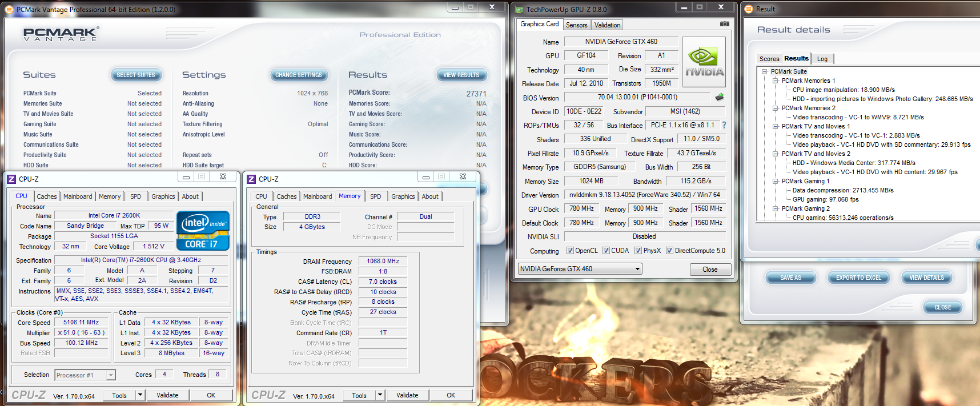Collapse the PCMark Gaming 2 node
Viewport: 980px width, 406px height.
pos(775,208)
